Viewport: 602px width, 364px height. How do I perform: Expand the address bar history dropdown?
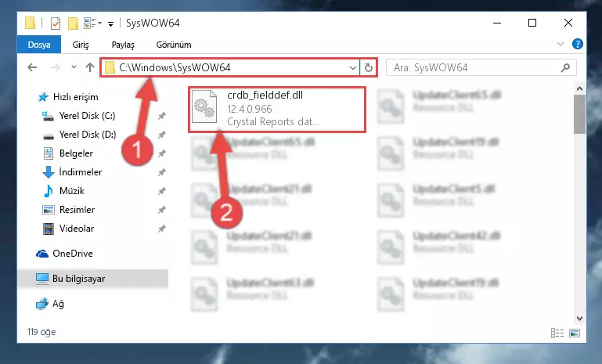(352, 68)
